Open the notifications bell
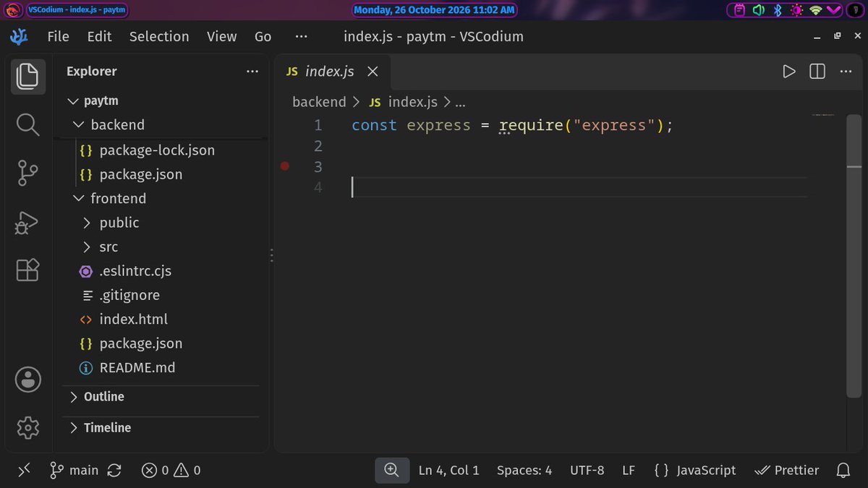The width and height of the screenshot is (868, 488). (843, 470)
